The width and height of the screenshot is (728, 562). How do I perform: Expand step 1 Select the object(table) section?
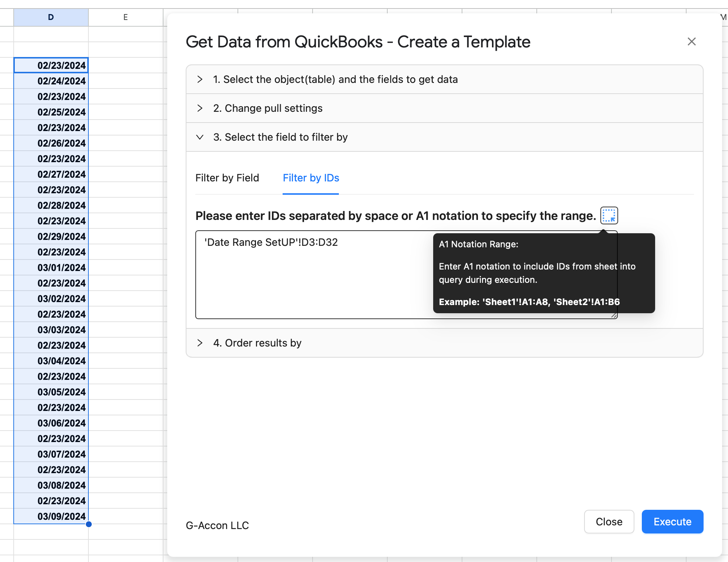(444, 79)
